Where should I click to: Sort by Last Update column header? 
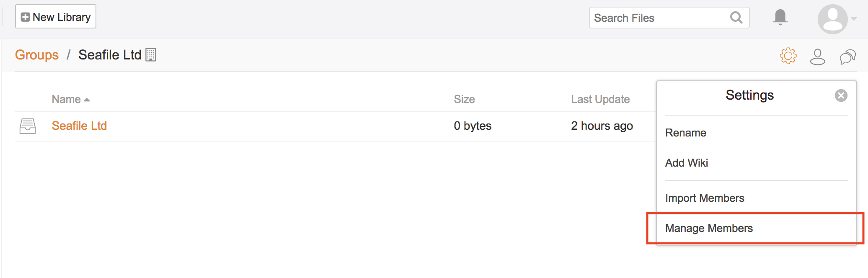click(600, 99)
